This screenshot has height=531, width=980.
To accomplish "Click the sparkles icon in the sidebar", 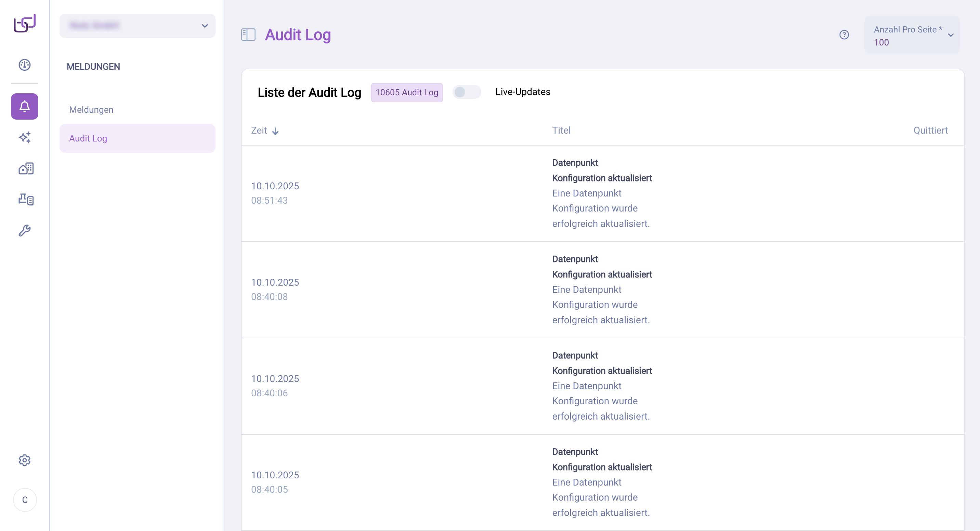I will (x=24, y=137).
